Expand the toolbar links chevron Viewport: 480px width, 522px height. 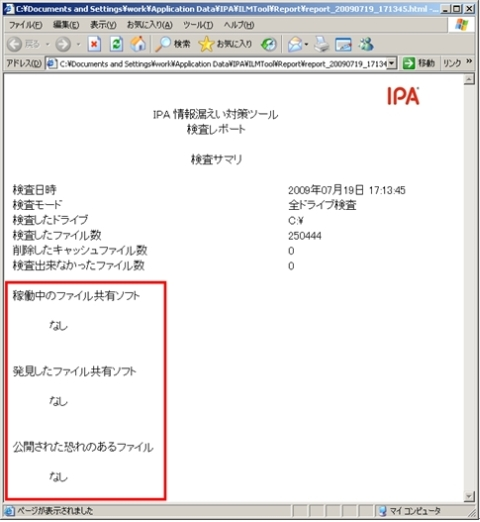point(469,61)
